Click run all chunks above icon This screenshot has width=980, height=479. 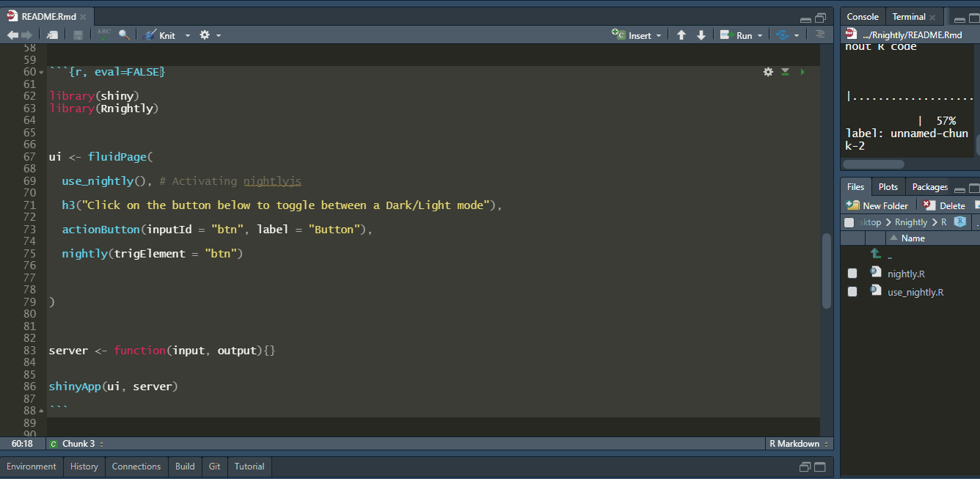coord(785,72)
